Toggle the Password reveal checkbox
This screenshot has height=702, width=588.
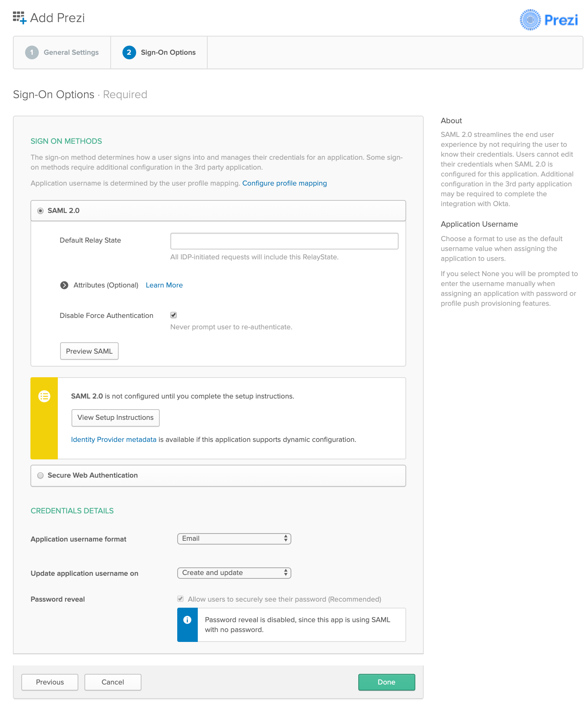181,599
